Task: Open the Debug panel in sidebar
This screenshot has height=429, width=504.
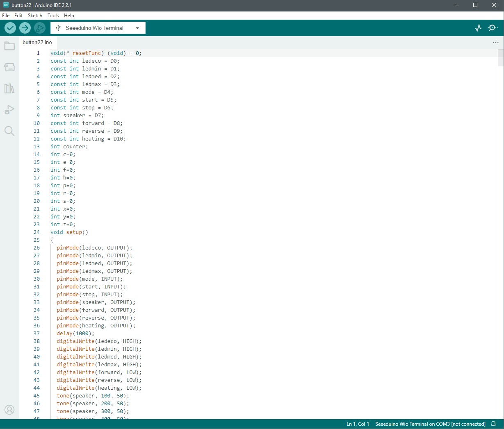Action: pos(9,110)
